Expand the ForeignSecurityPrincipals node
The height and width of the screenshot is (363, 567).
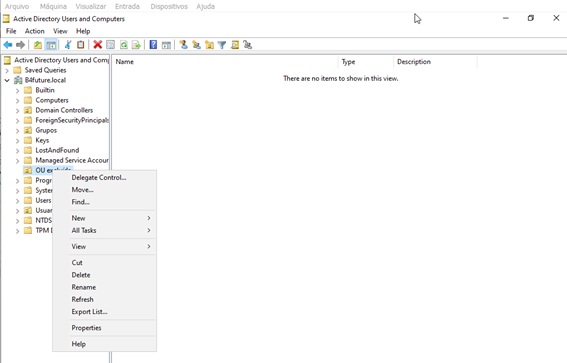pos(17,121)
